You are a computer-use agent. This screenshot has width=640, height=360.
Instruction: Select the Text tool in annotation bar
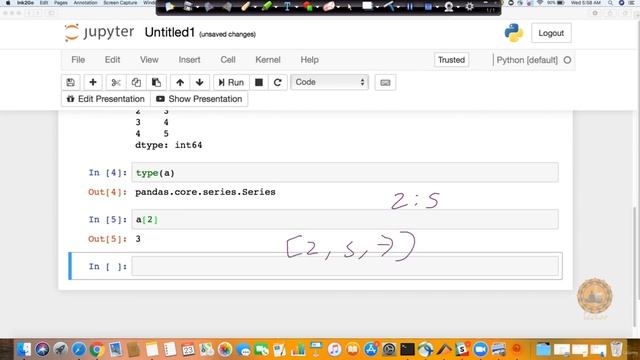click(287, 7)
